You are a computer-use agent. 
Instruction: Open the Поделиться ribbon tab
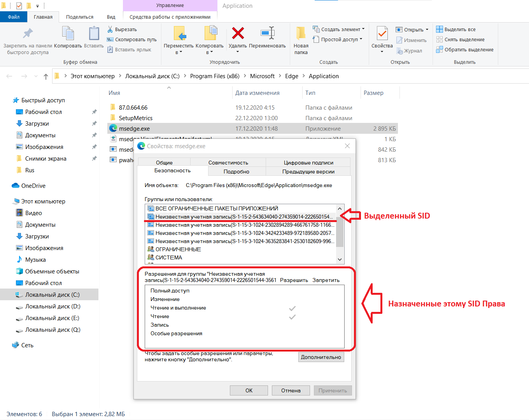[x=80, y=17]
